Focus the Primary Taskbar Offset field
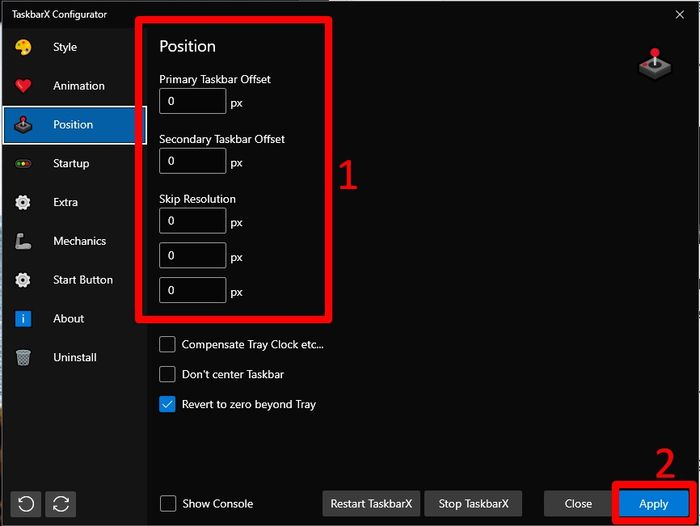 coord(193,101)
